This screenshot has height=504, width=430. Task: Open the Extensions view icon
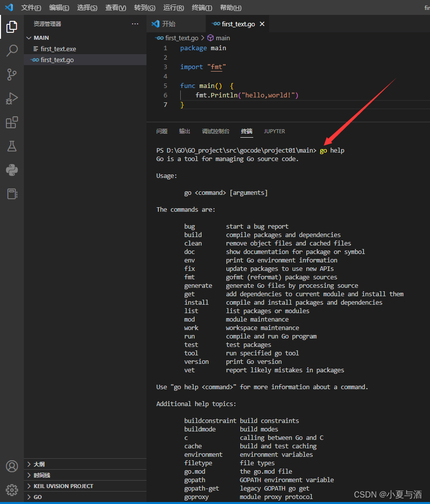(12, 122)
